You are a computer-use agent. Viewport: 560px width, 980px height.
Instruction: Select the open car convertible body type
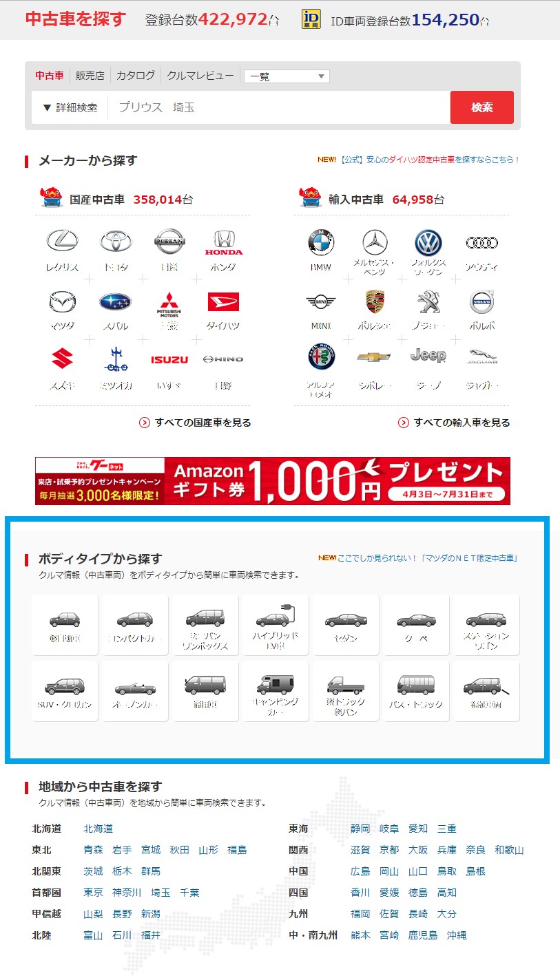[134, 691]
